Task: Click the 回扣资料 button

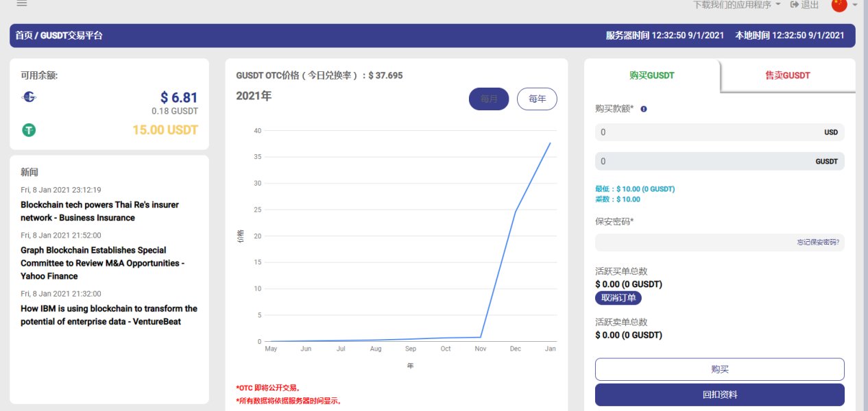Action: point(719,395)
